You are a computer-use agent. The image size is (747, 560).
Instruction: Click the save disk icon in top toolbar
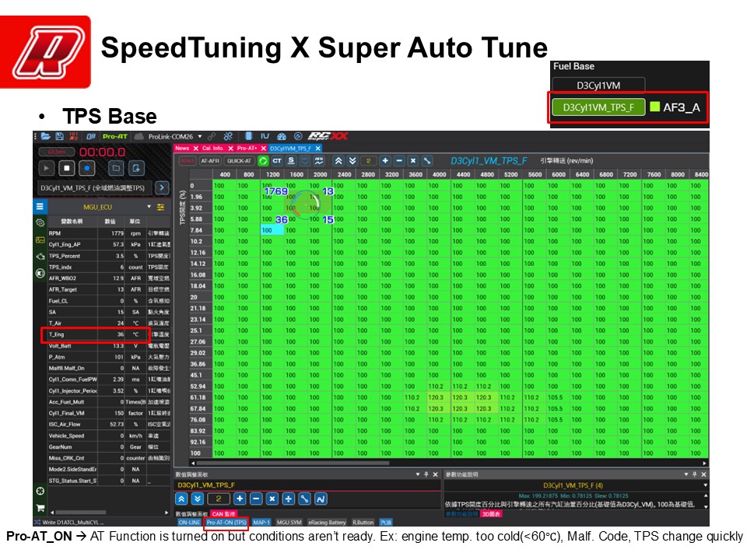pyautogui.click(x=58, y=136)
